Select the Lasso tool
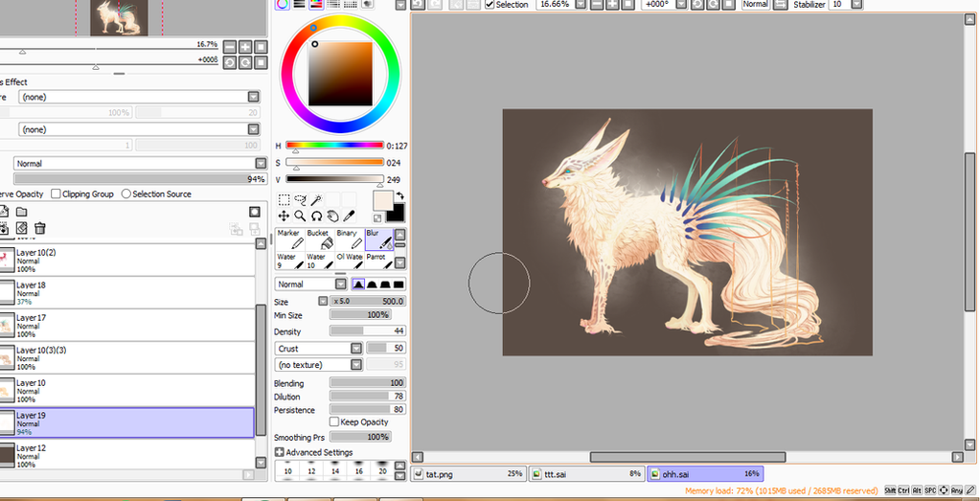This screenshot has width=980, height=501. pos(300,200)
